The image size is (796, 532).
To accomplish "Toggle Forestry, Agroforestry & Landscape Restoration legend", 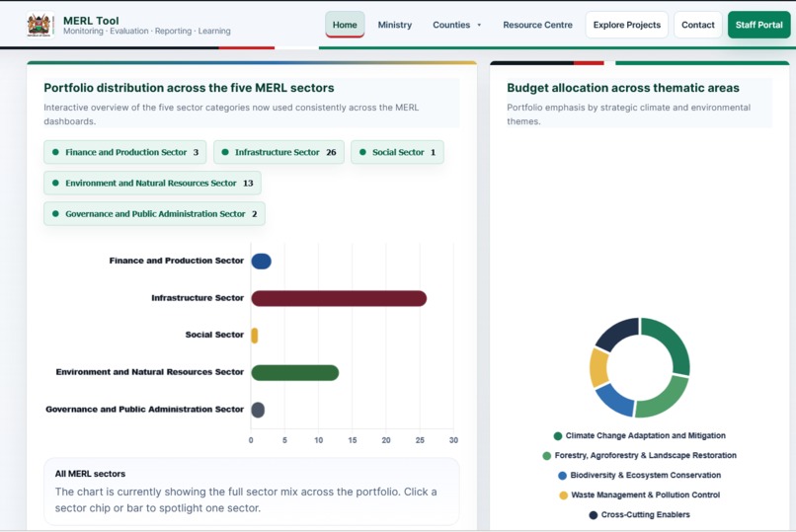I will coord(640,455).
